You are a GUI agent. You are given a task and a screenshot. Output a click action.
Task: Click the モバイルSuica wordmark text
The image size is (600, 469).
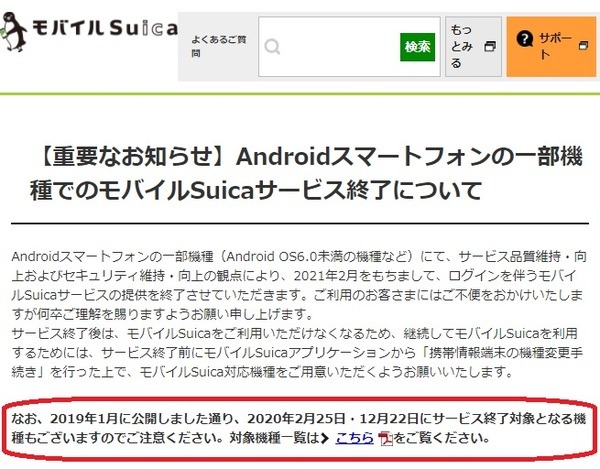tap(105, 28)
